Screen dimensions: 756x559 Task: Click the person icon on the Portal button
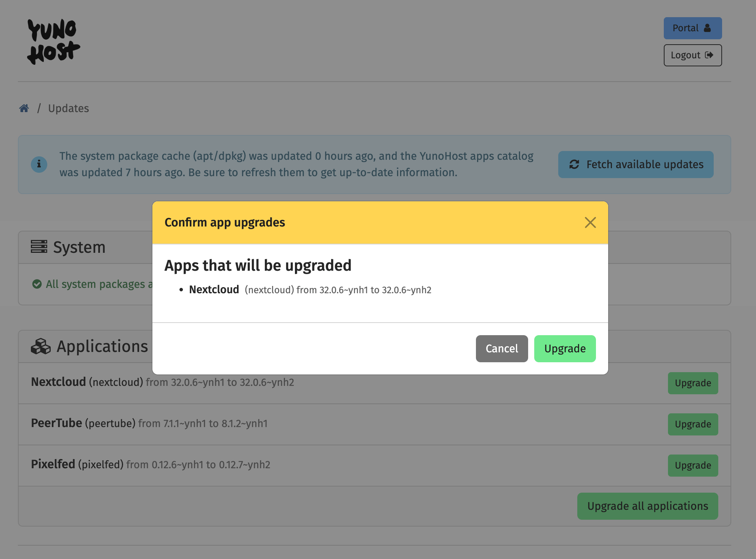pyautogui.click(x=707, y=27)
